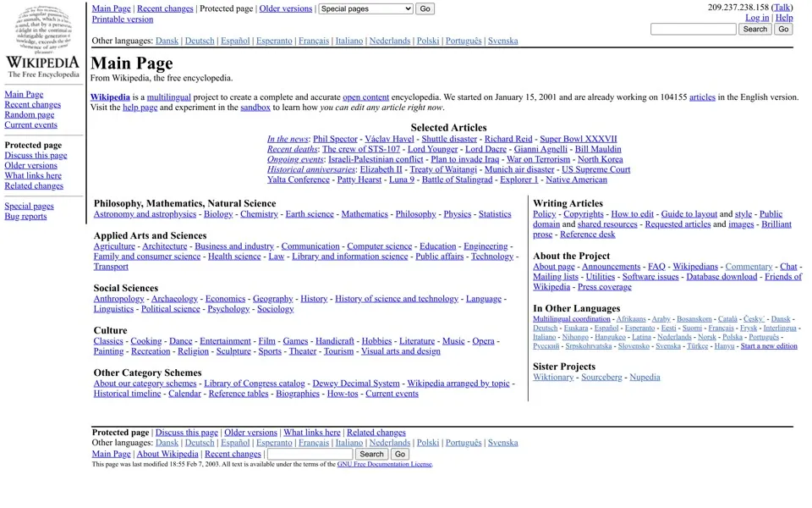Open Discuss this page in sidebar
The image size is (812, 508).
36,156
